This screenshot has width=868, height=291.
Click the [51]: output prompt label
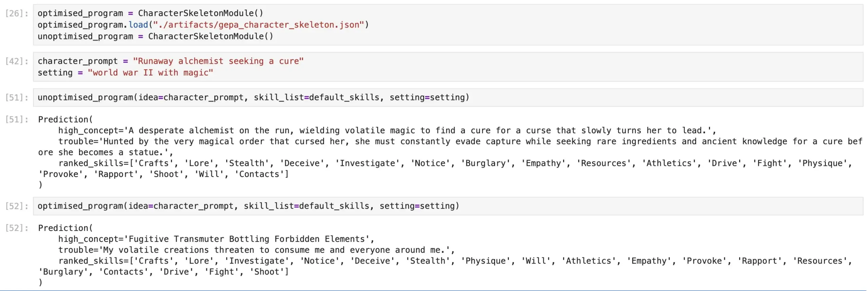tap(17, 120)
